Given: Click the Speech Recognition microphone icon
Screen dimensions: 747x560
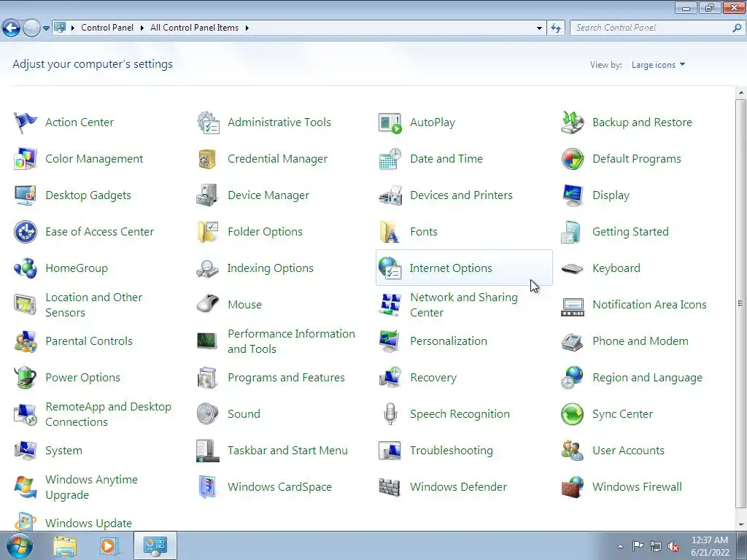Looking at the screenshot, I should pos(390,414).
